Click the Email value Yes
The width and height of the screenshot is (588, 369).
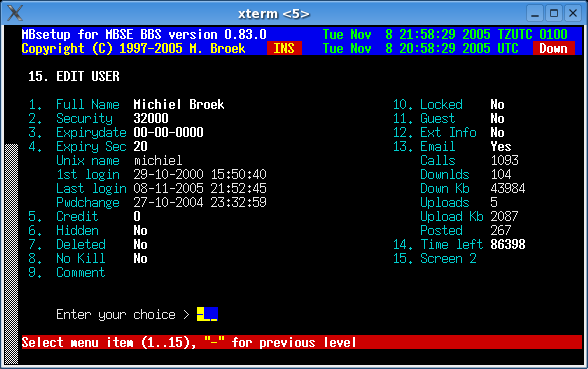click(x=501, y=147)
